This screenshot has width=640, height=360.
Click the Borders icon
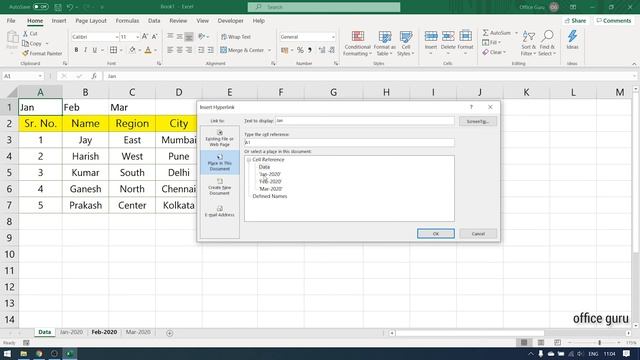click(x=113, y=50)
